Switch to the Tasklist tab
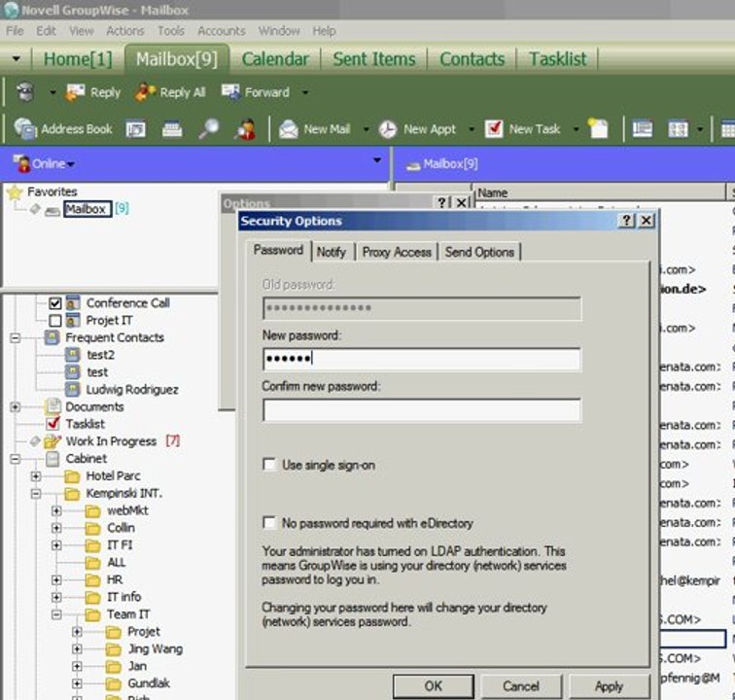This screenshot has height=700, width=735. [x=557, y=59]
